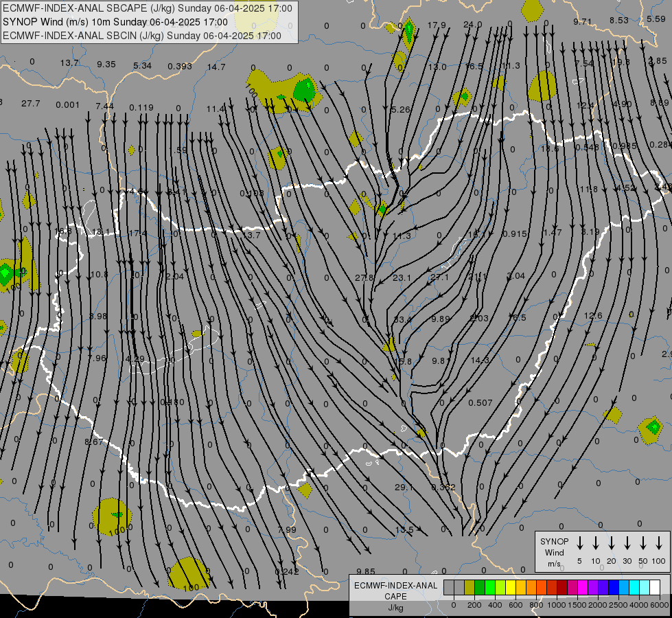672x618 pixels.
Task: Click the map value 10.8
Action: (100, 274)
